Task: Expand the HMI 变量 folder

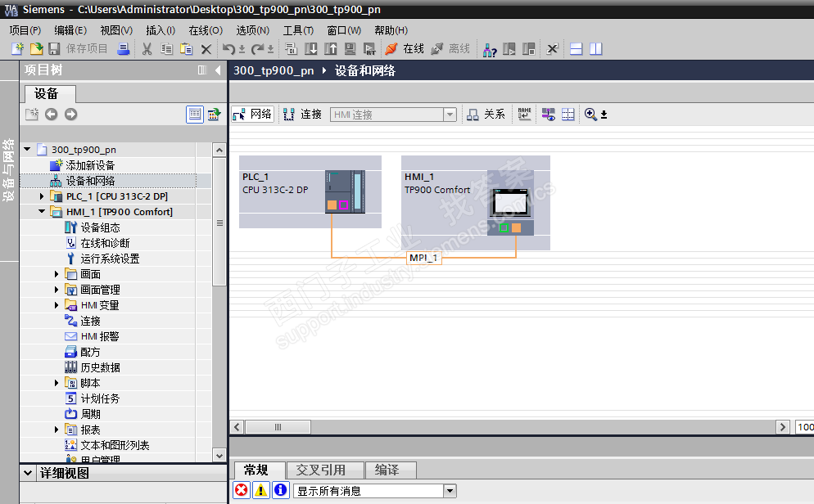Action: [56, 305]
